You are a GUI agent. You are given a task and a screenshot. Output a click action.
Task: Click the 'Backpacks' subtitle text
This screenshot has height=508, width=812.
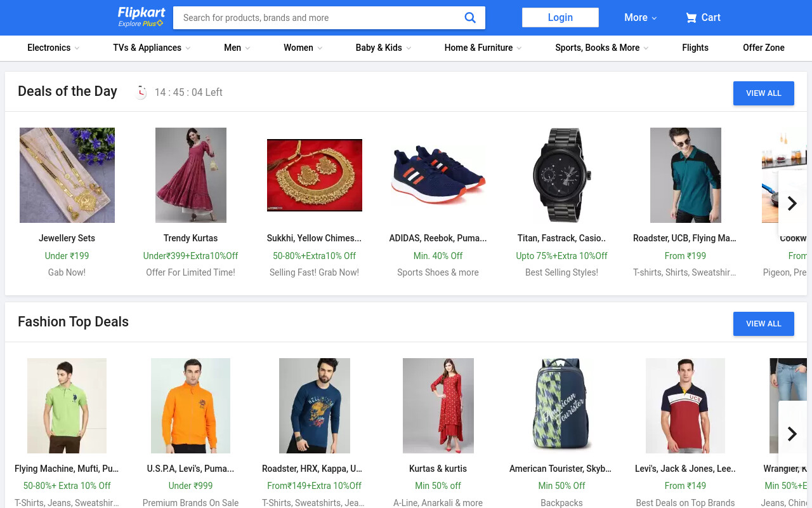(562, 503)
